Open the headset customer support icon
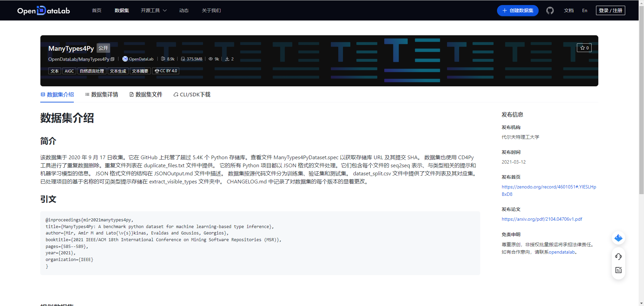 (x=618, y=257)
